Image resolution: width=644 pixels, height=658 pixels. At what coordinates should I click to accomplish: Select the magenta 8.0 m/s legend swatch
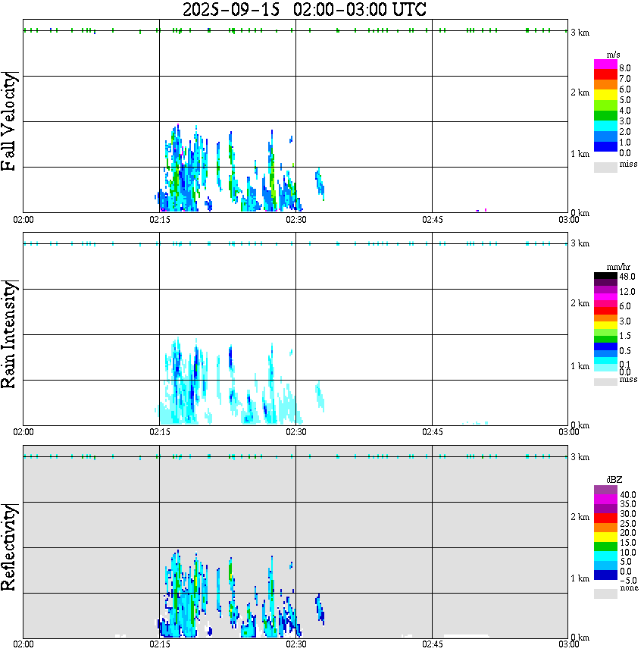pyautogui.click(x=605, y=64)
